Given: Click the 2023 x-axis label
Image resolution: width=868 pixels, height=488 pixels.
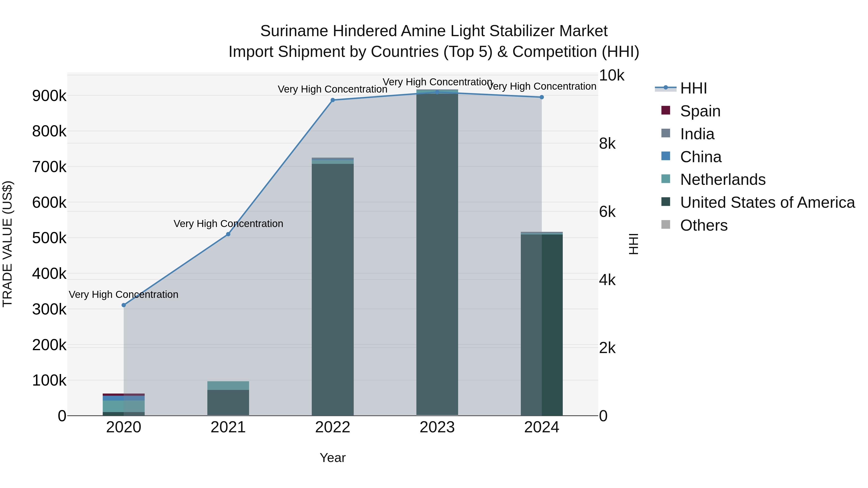Looking at the screenshot, I should pos(437,427).
